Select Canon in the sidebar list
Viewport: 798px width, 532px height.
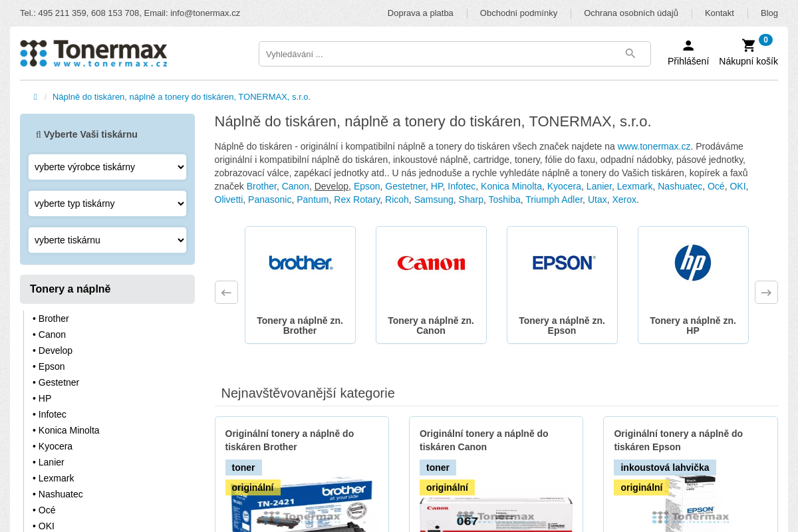[52, 334]
